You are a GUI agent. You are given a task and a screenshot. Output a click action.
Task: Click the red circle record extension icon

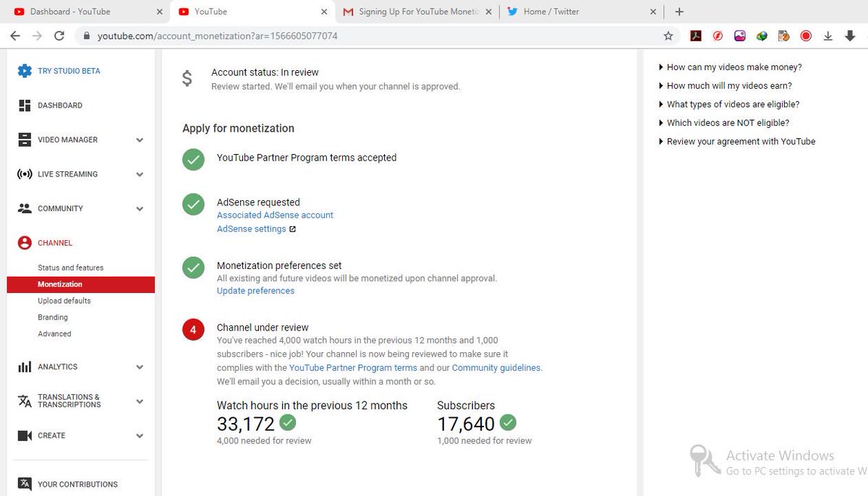806,35
